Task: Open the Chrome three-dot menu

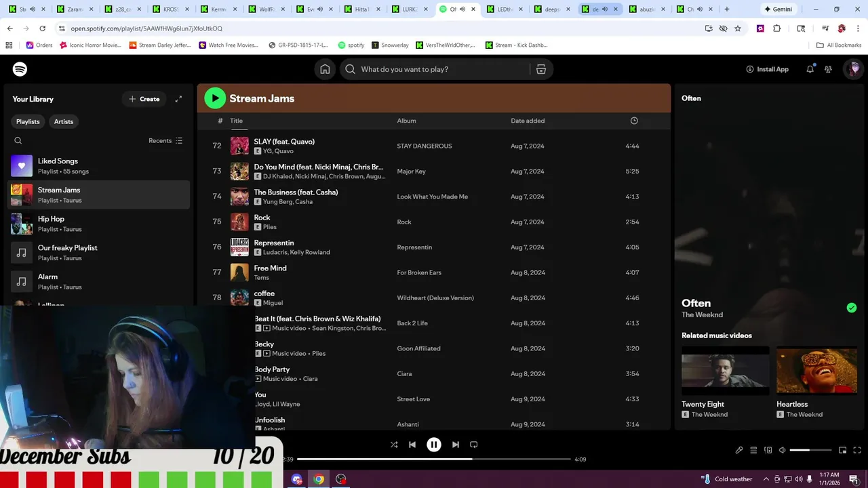Action: coord(858,28)
